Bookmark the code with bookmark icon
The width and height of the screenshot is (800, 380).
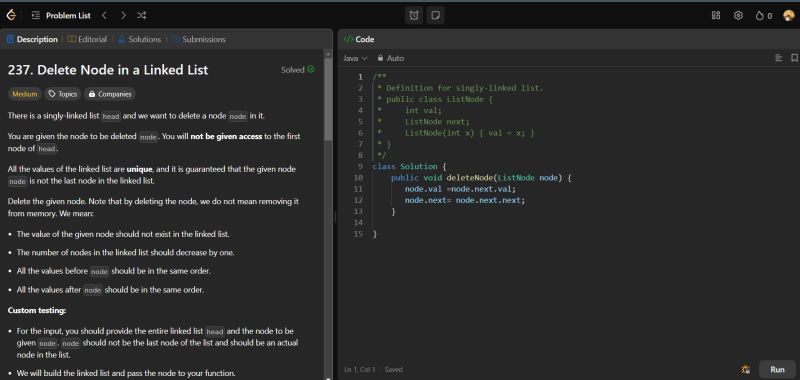(x=794, y=58)
